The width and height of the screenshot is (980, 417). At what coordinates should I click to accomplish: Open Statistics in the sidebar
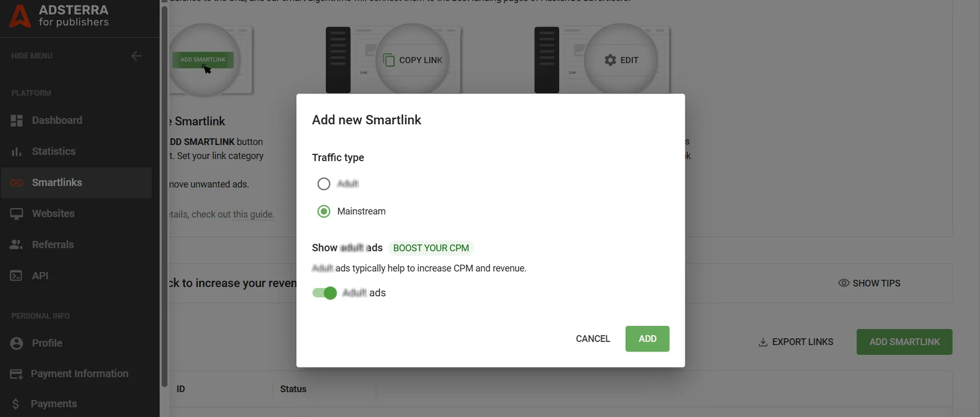76,152
